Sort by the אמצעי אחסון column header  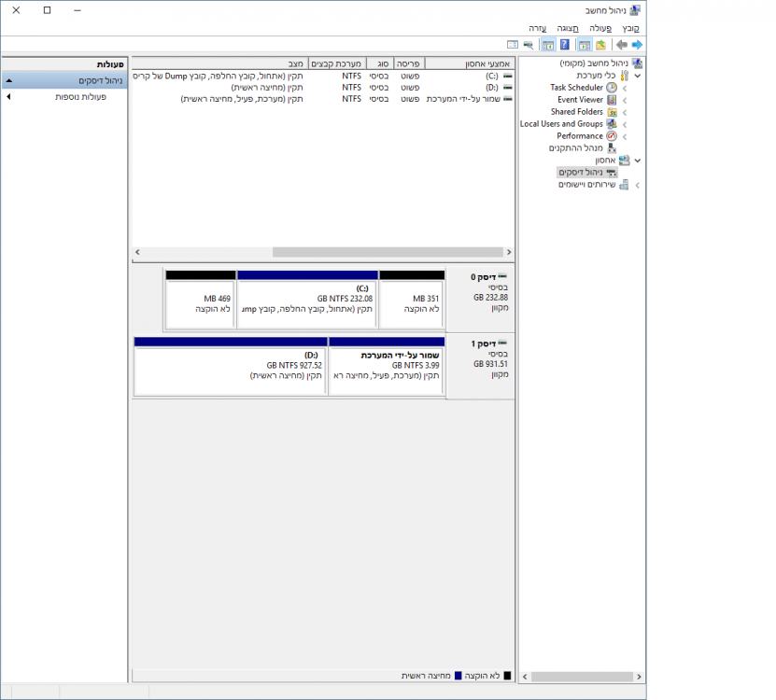pos(470,63)
